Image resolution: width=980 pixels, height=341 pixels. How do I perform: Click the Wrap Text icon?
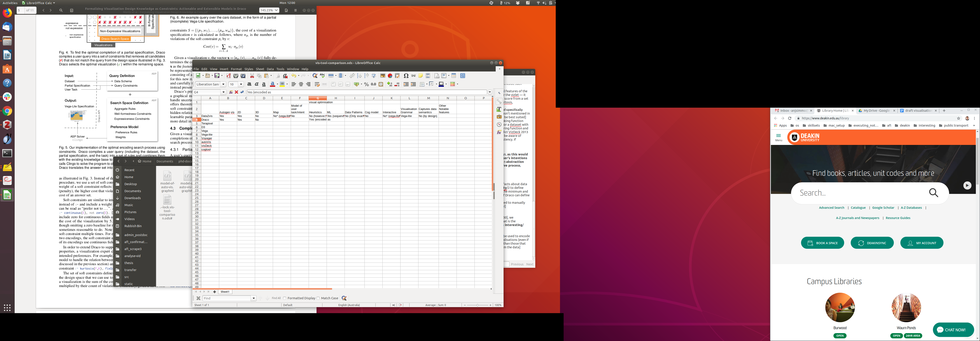point(317,84)
